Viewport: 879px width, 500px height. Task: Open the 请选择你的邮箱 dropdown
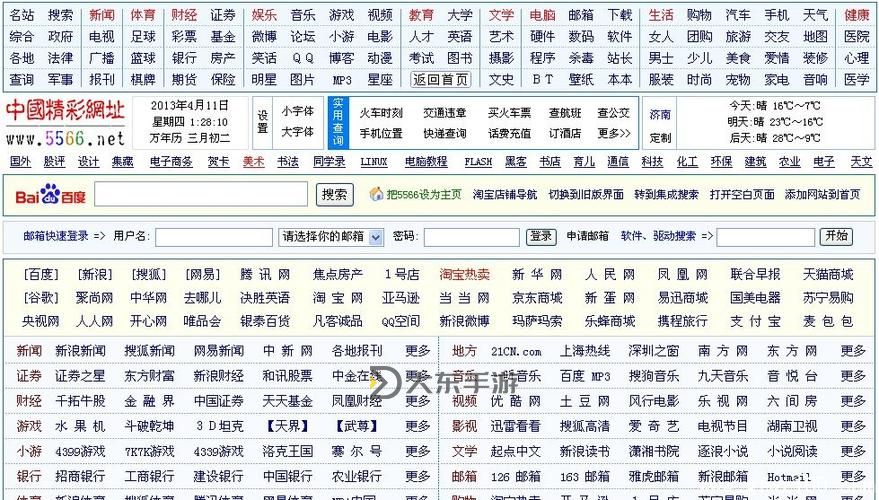click(331, 237)
